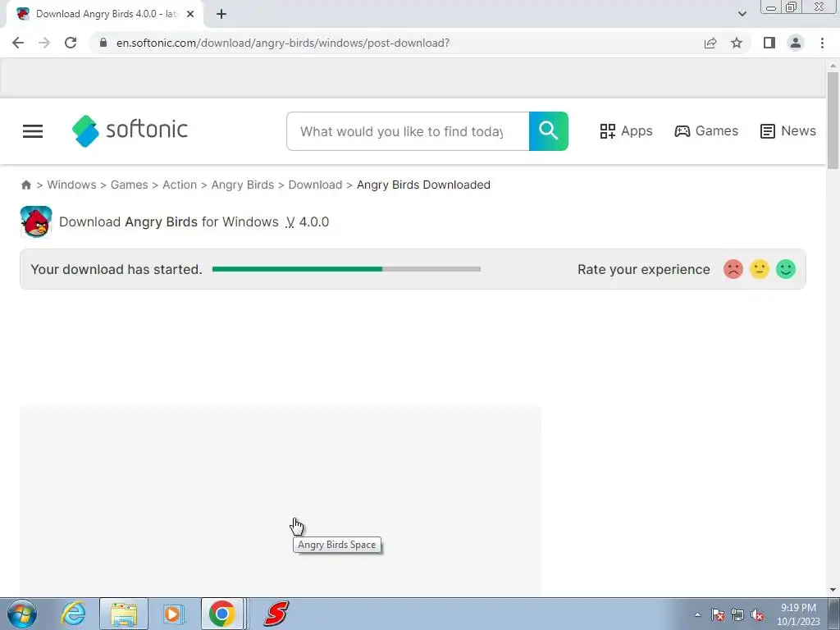This screenshot has width=840, height=630.
Task: Open Chrome three-dot menu
Action: click(822, 43)
